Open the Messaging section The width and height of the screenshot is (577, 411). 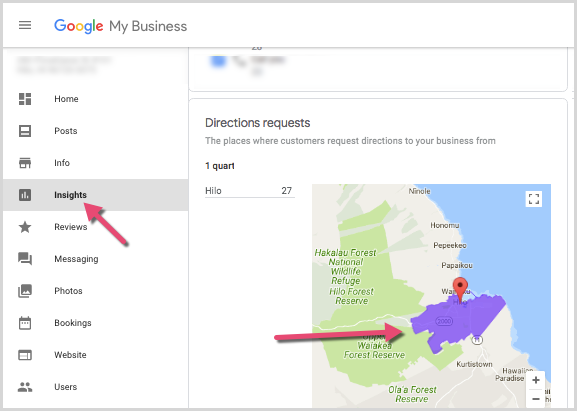point(76,259)
